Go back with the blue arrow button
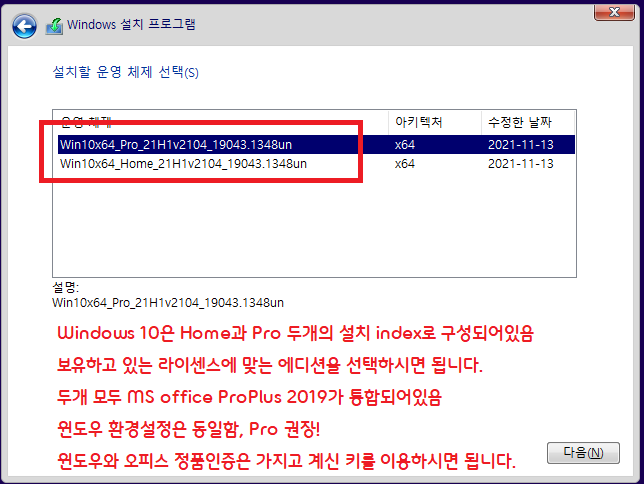644x484 pixels. tap(24, 26)
